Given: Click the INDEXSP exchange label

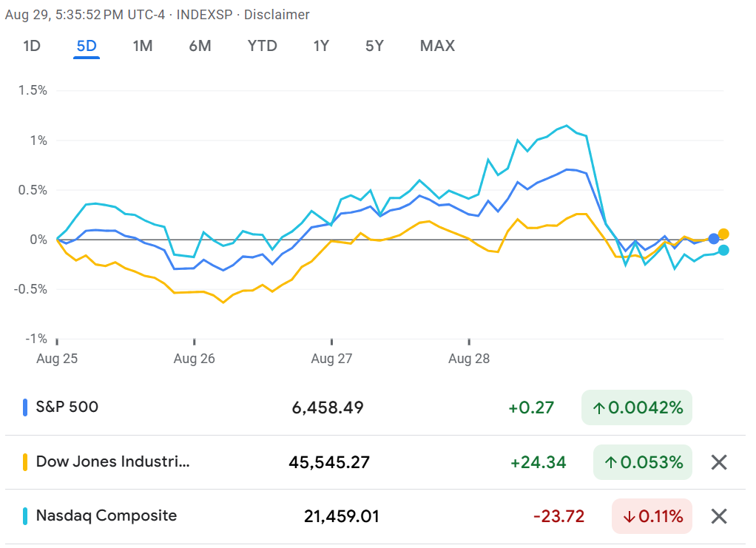Looking at the screenshot, I should coord(204,15).
